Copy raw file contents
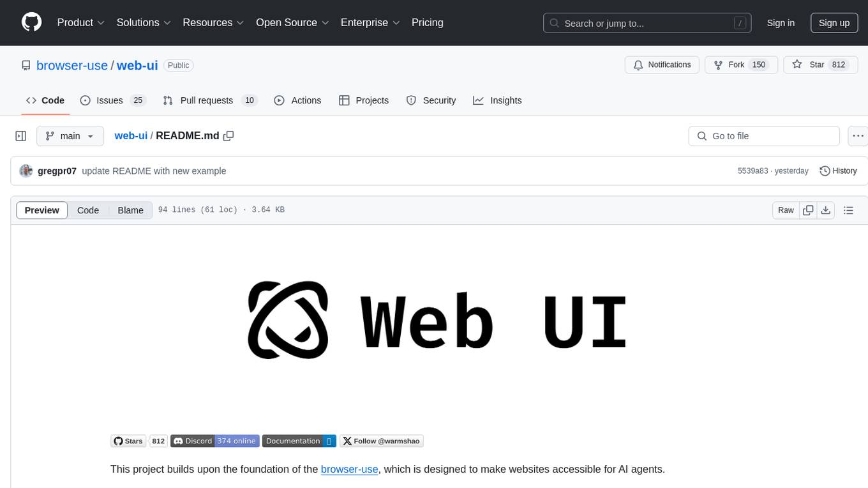 coord(808,210)
